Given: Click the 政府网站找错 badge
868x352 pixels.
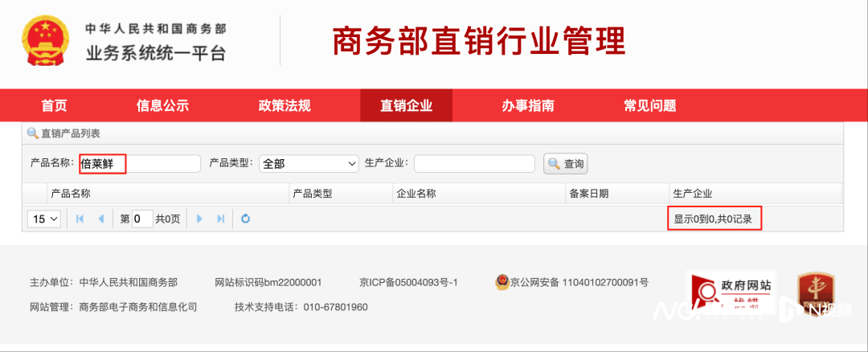Looking at the screenshot, I should pyautogui.click(x=731, y=293).
